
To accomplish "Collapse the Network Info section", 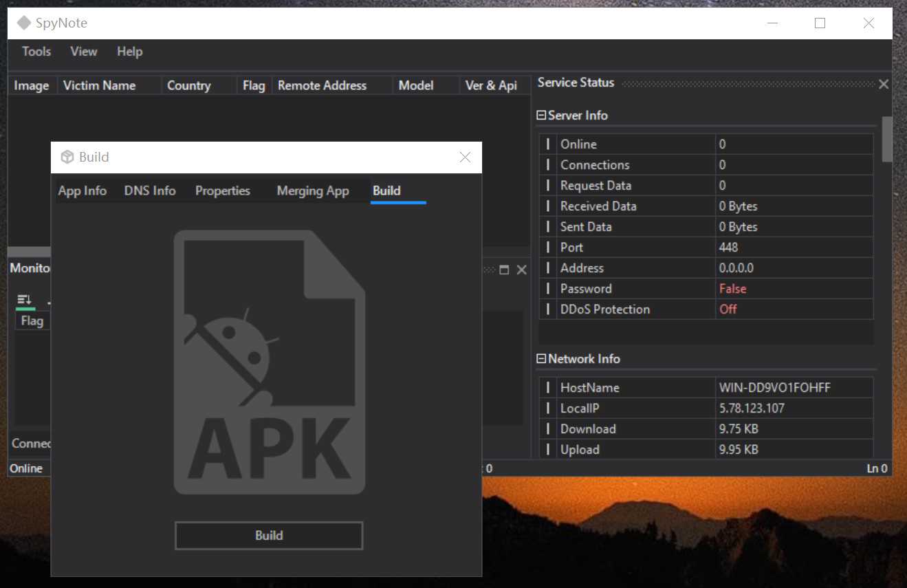I will pos(541,359).
